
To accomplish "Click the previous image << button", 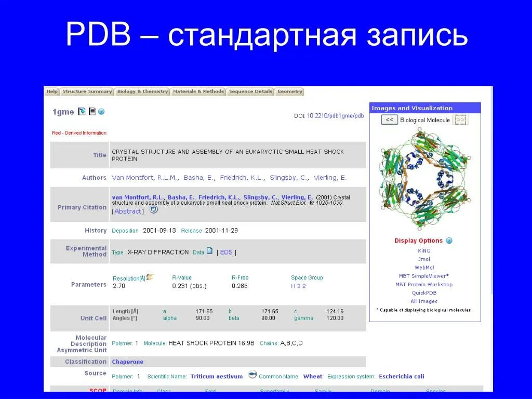I will pyautogui.click(x=390, y=120).
